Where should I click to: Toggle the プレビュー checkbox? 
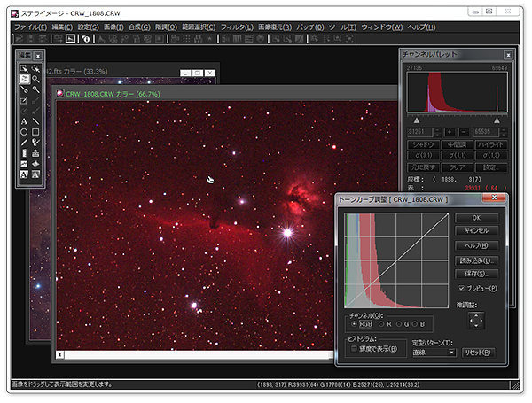(461, 288)
